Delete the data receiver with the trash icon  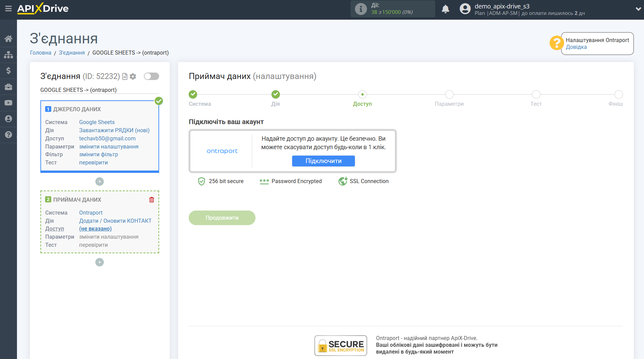tap(152, 200)
